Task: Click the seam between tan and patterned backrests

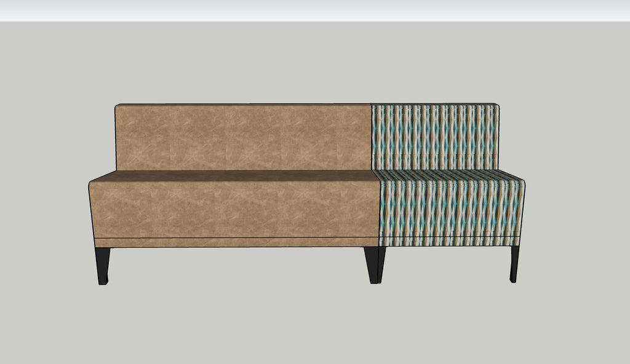Action: 371,136
